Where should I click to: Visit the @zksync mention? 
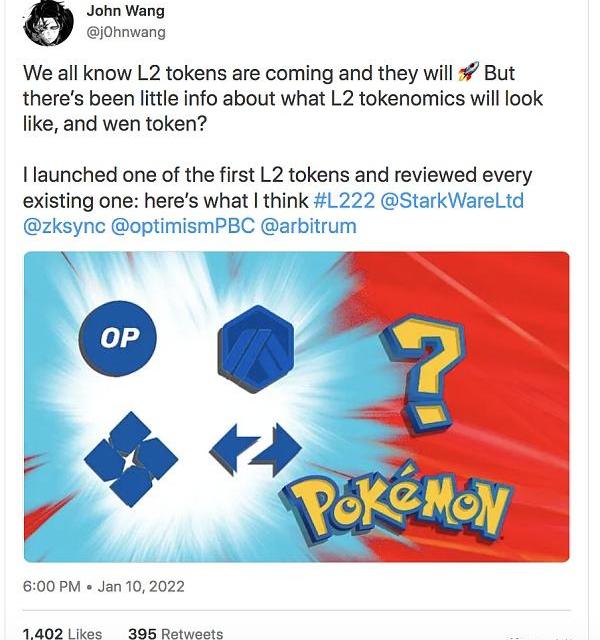(x=62, y=226)
